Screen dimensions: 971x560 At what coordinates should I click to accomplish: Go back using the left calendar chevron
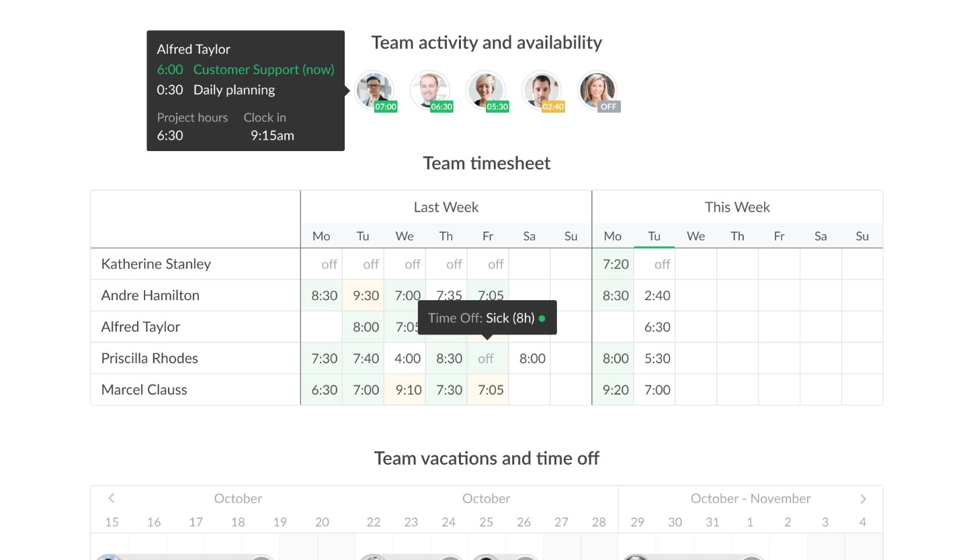pyautogui.click(x=111, y=498)
